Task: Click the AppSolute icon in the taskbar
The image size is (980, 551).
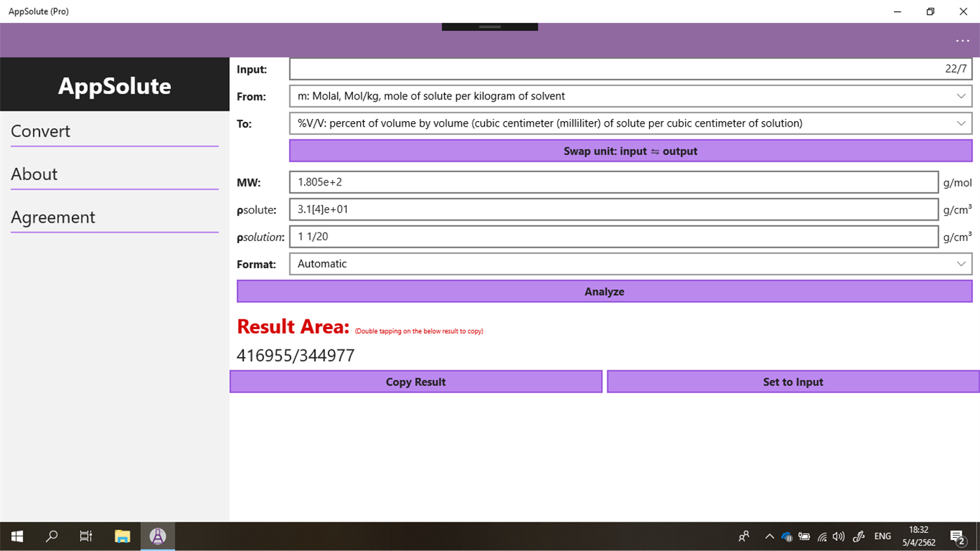Action: 157,536
